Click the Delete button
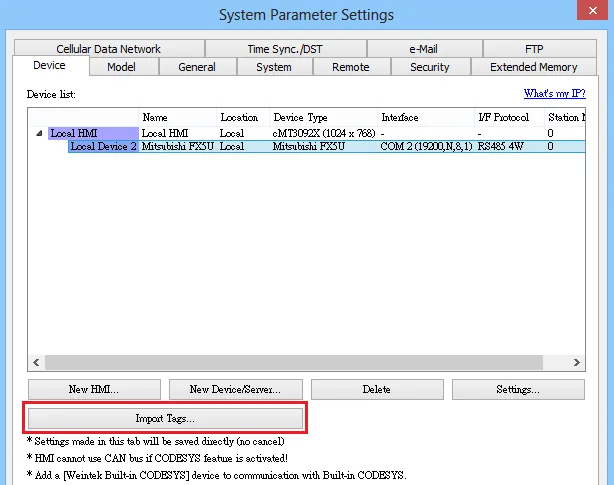Viewport: 614px width, 485px height. (377, 389)
